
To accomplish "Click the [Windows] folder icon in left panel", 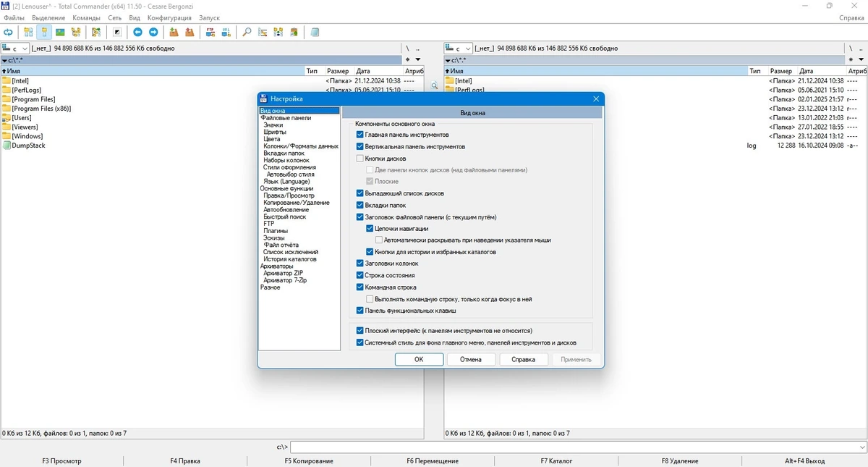I will [x=7, y=136].
